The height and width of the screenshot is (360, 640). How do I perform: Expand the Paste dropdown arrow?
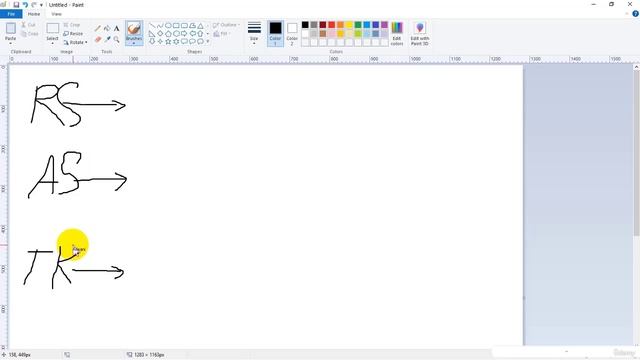pos(11,43)
